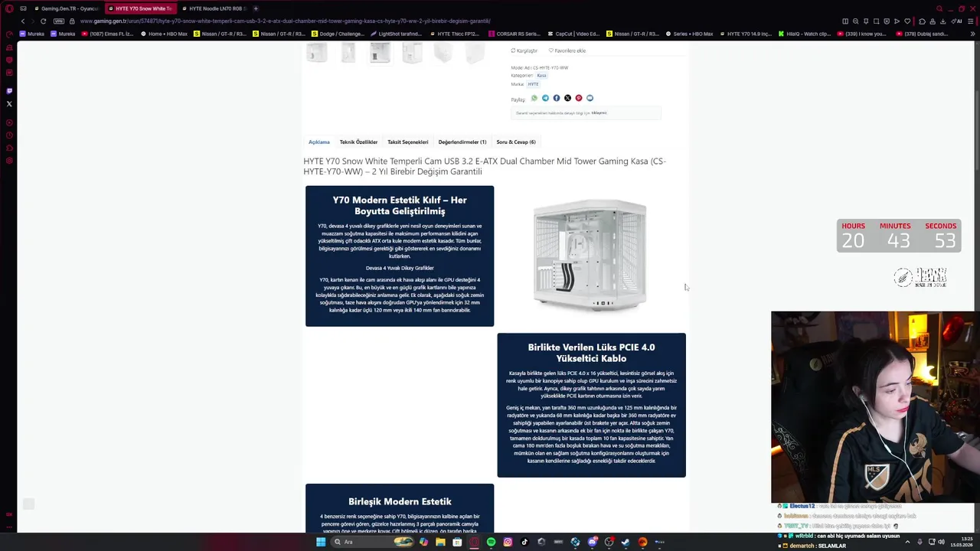This screenshot has width=980, height=551.
Task: Expand the bookmarks overflow chevron
Action: point(974,34)
